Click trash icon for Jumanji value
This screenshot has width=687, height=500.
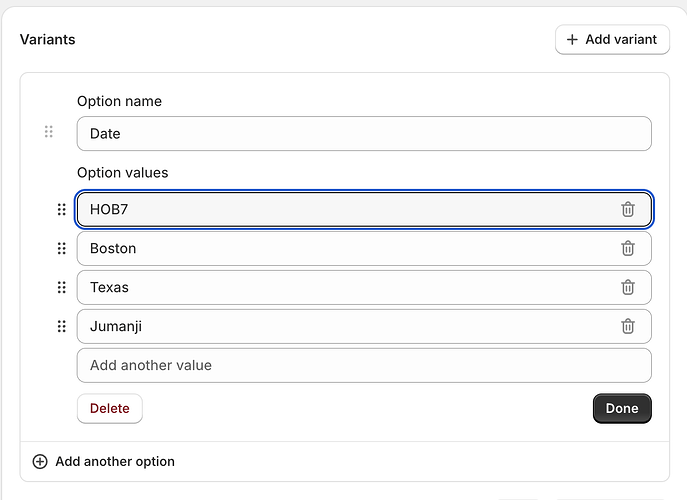click(x=628, y=326)
